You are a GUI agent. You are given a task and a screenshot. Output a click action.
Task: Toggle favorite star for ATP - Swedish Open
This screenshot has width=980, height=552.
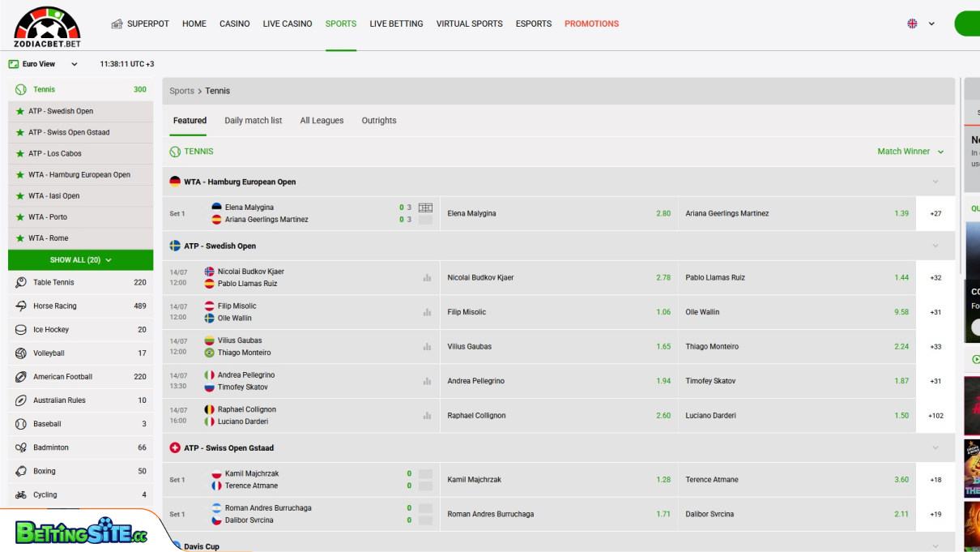pos(20,112)
